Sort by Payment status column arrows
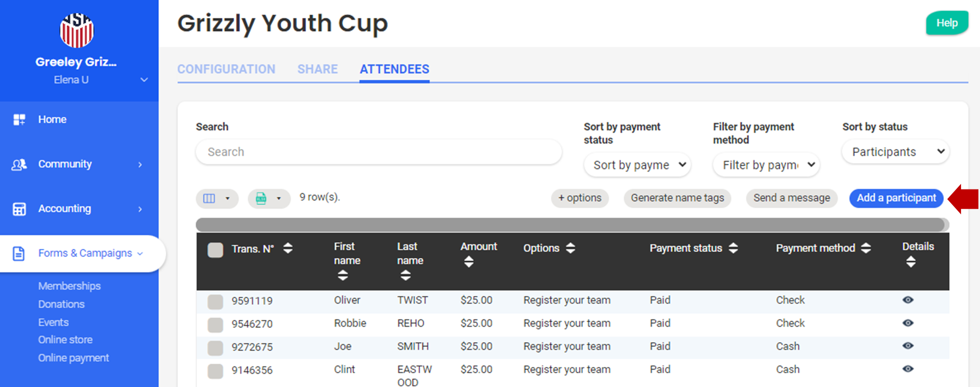 click(733, 248)
